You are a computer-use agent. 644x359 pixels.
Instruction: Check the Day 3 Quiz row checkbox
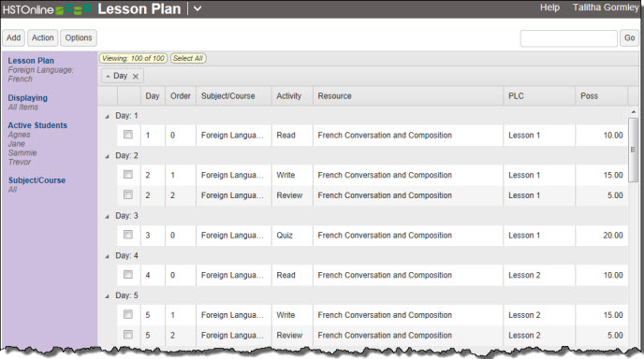[128, 235]
